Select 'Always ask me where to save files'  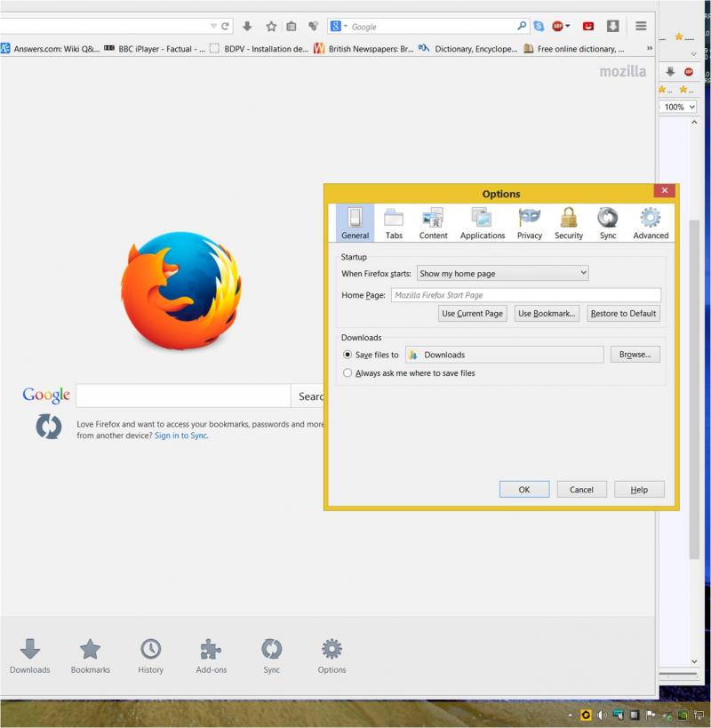pos(348,373)
